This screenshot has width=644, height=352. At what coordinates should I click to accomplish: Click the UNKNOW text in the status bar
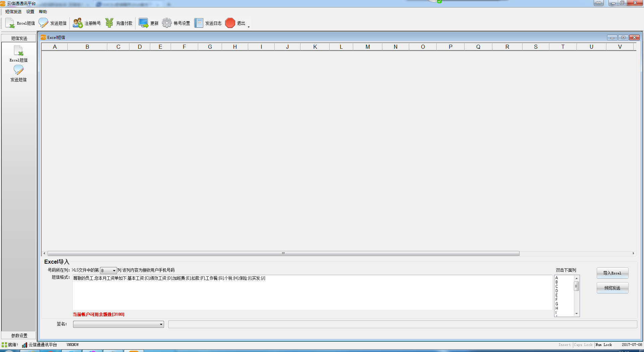click(72, 345)
